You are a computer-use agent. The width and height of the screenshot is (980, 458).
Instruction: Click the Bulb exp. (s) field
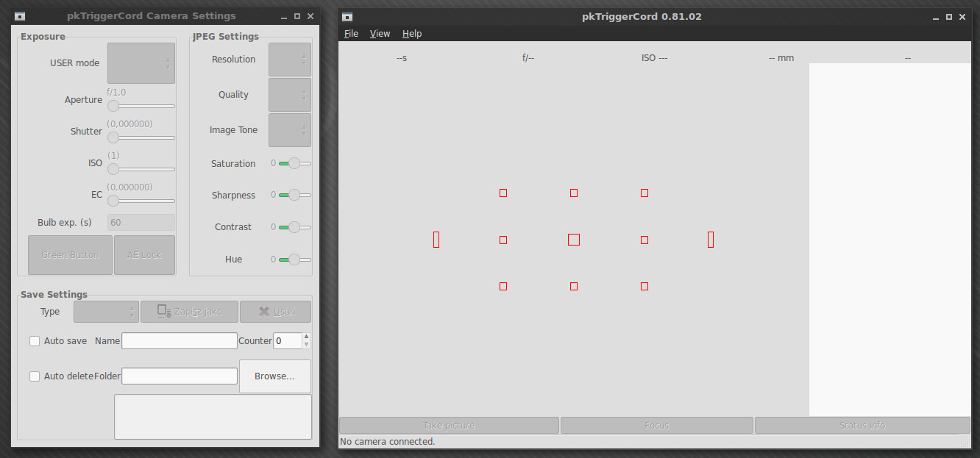pos(141,223)
